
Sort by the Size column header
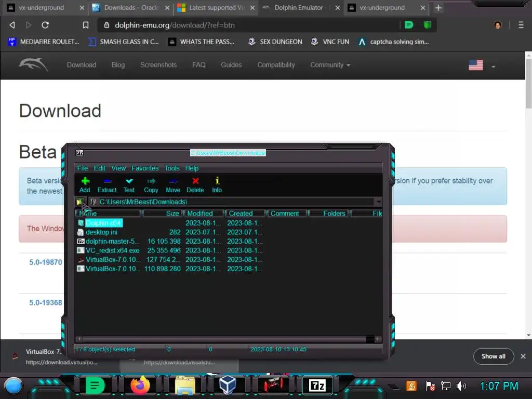(x=162, y=214)
